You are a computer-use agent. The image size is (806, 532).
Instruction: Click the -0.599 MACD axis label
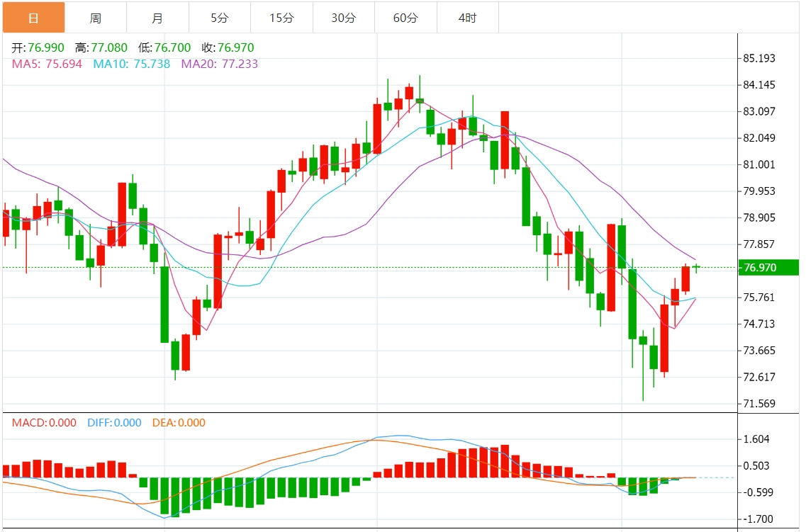(x=759, y=492)
